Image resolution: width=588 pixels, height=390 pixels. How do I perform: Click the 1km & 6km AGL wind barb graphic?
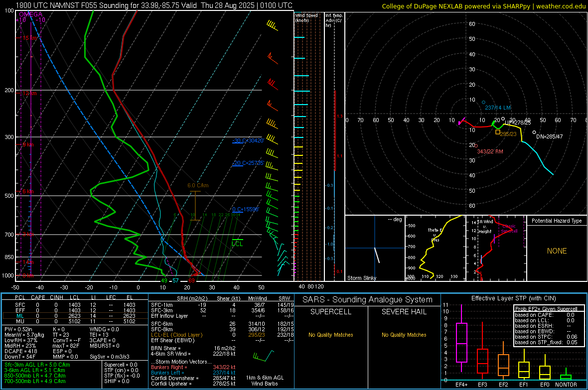click(x=263, y=356)
